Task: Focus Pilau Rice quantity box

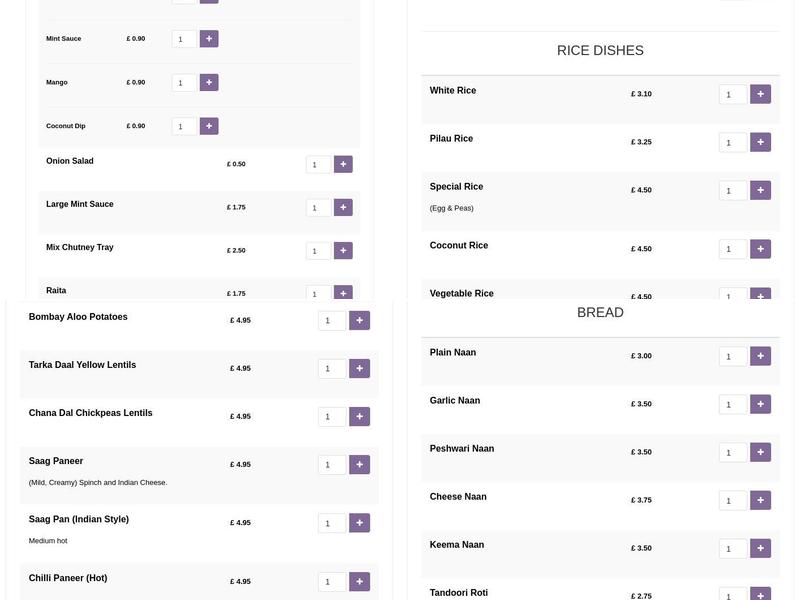Action: (732, 142)
